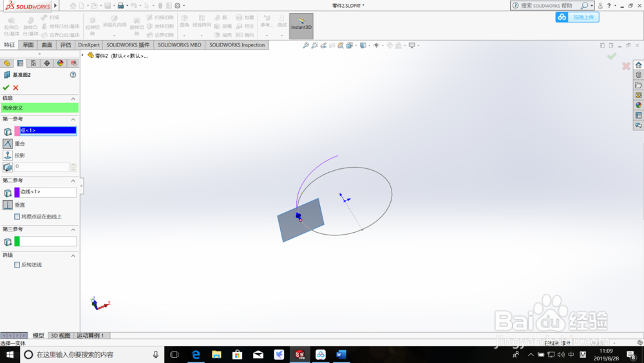Toggle the 垂直 perpendicular constraint icon
The height and width of the screenshot is (363, 644).
coord(7,205)
